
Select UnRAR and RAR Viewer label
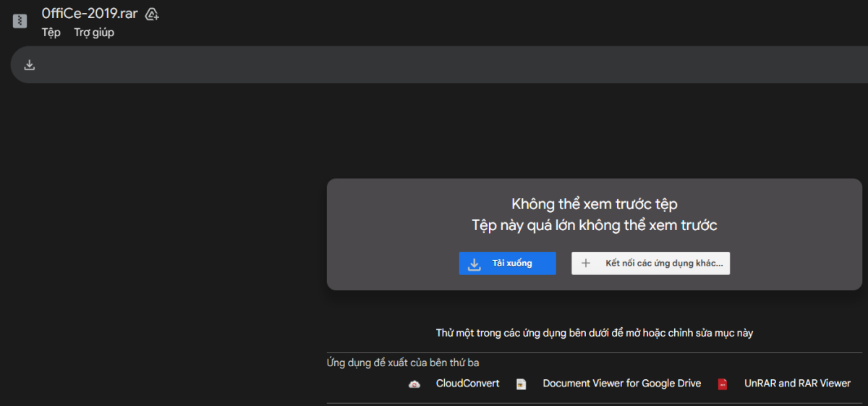click(797, 384)
